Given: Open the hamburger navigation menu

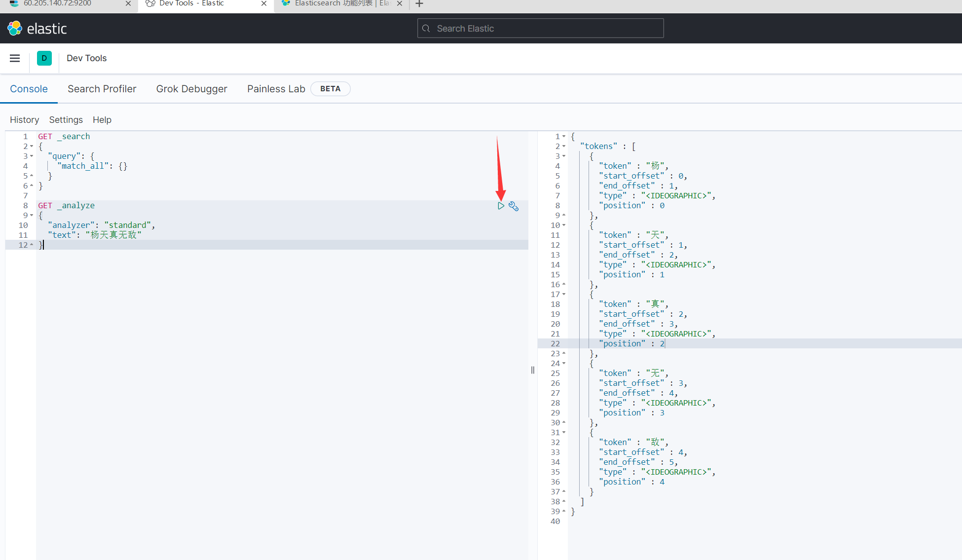Looking at the screenshot, I should click(x=15, y=58).
